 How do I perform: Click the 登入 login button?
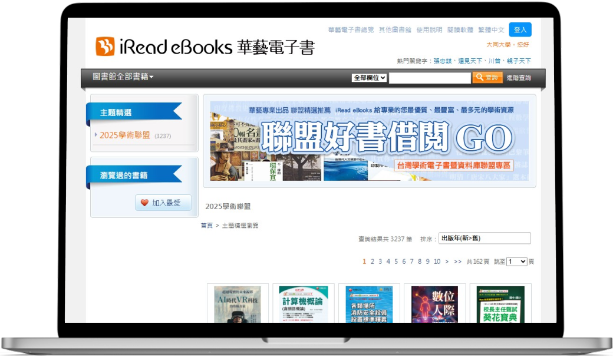[520, 29]
